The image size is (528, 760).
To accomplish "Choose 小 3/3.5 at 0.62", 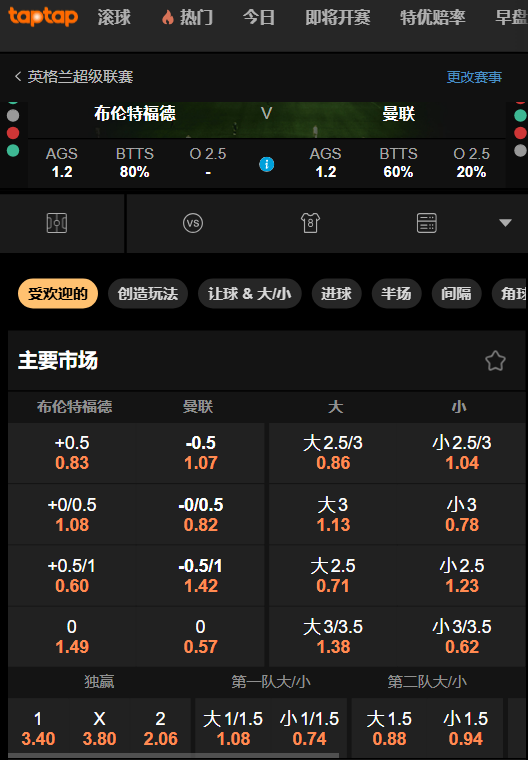I will tap(462, 636).
